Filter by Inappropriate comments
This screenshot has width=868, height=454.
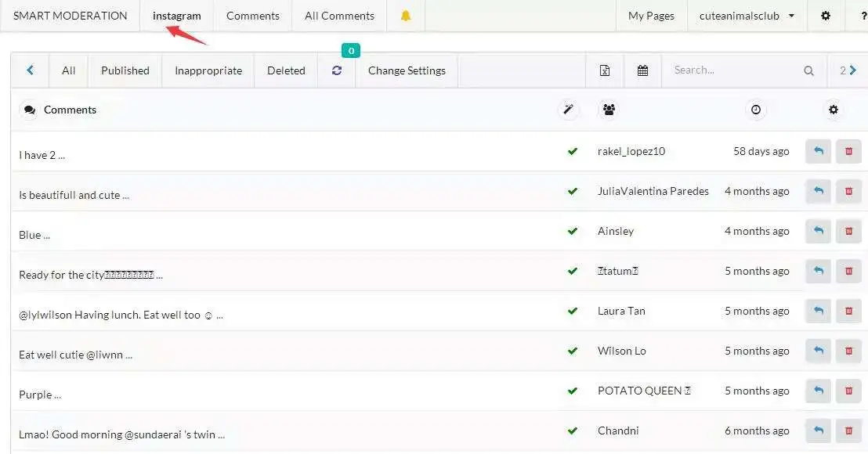[208, 70]
